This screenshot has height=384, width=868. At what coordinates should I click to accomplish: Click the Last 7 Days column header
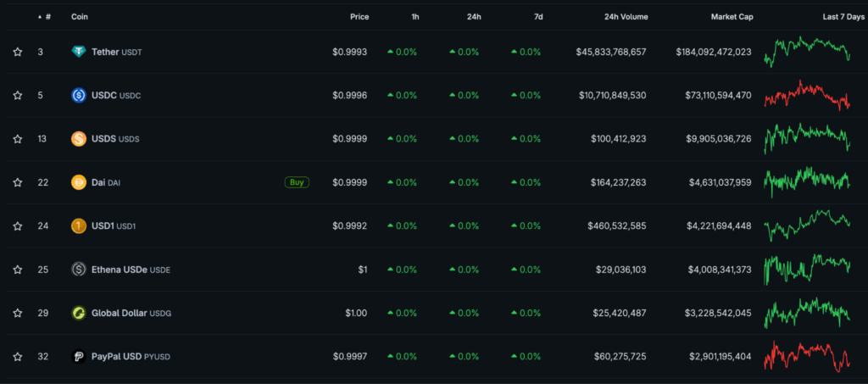click(x=843, y=17)
